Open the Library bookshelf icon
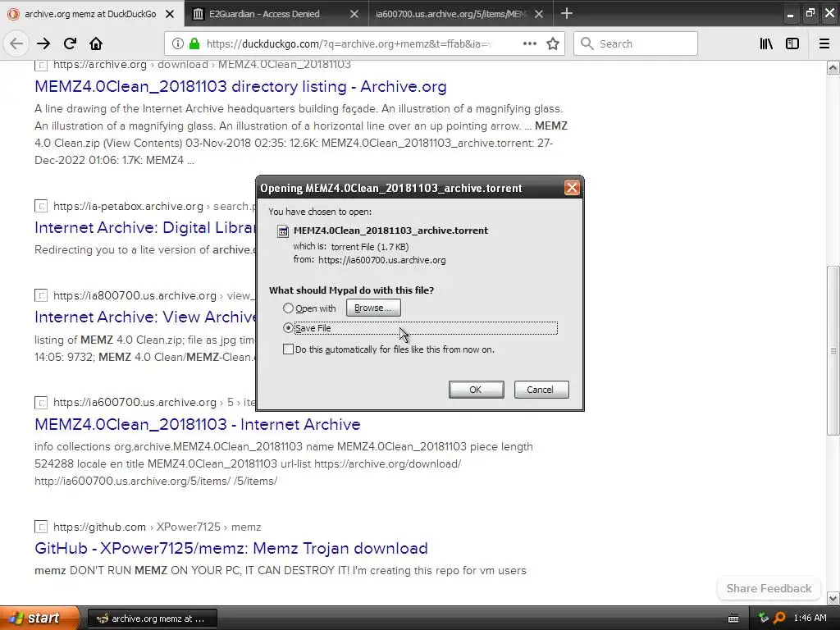Viewport: 840px width, 630px height. (766, 44)
